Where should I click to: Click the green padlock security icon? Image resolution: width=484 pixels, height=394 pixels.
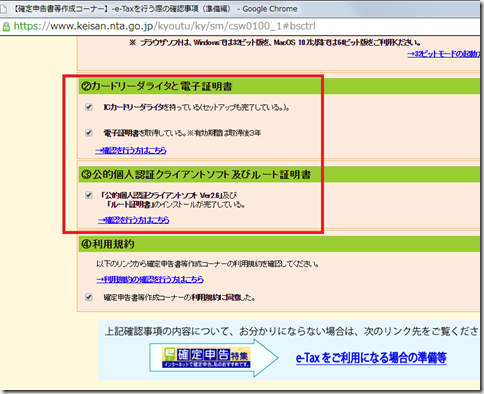coord(6,27)
